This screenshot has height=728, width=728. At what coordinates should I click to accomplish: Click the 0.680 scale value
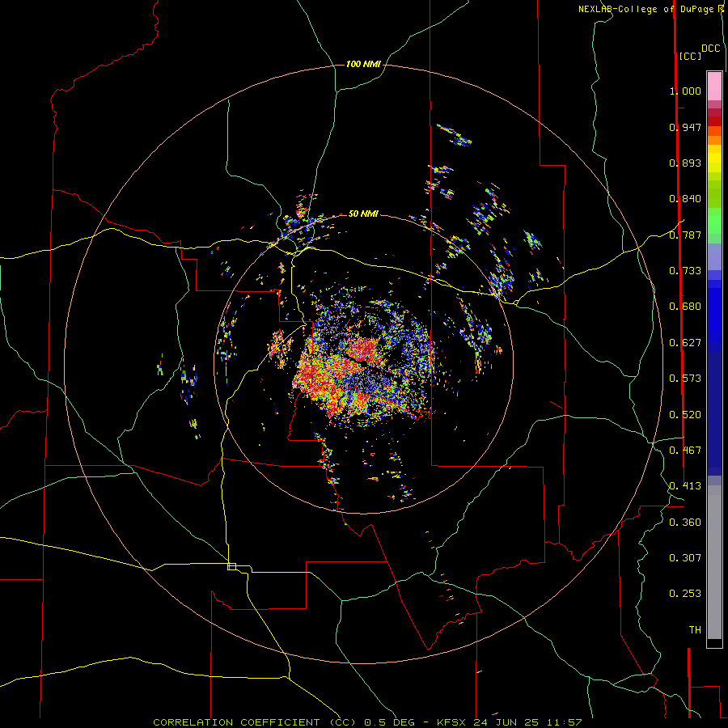[x=685, y=307]
